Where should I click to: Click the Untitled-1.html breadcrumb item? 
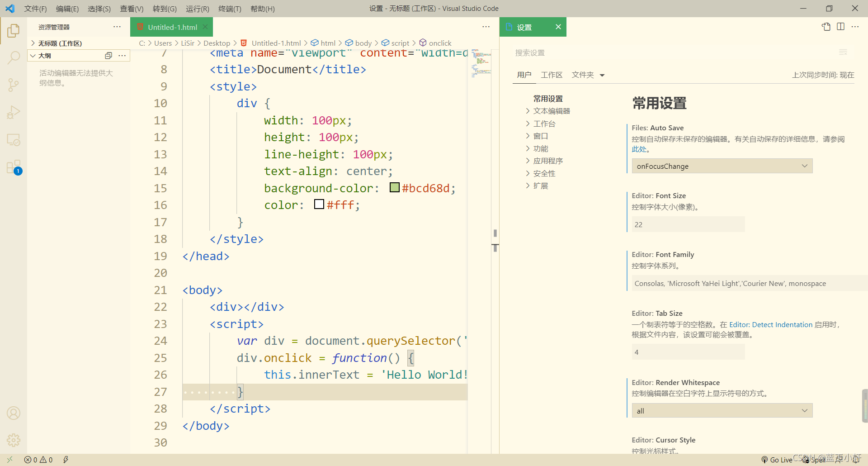click(271, 43)
